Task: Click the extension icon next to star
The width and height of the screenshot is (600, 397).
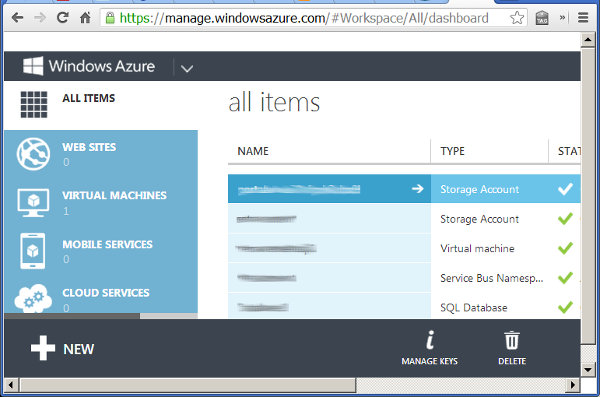Action: click(542, 18)
